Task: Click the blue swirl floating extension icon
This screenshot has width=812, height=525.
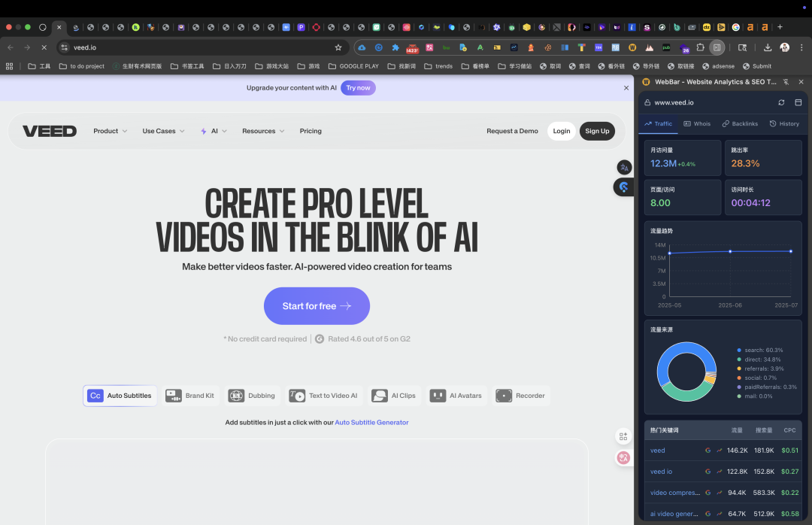Action: pyautogui.click(x=623, y=187)
